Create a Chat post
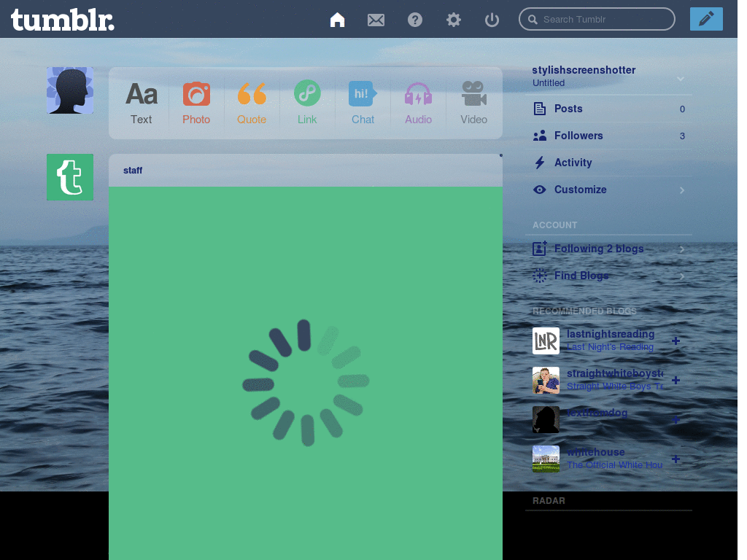 tap(363, 104)
